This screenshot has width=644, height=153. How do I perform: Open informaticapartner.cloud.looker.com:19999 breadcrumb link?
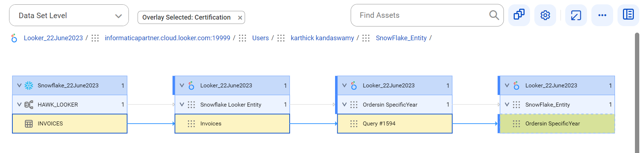[167, 38]
